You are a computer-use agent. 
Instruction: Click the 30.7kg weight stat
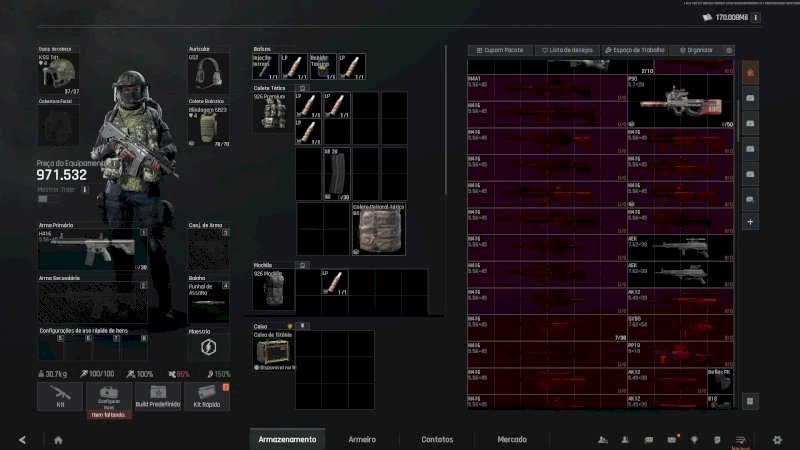53,374
